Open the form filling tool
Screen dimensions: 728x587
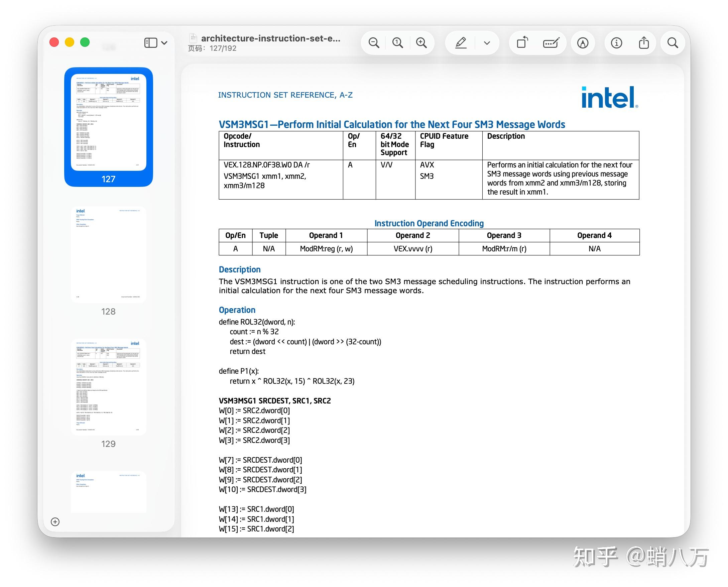(x=551, y=43)
